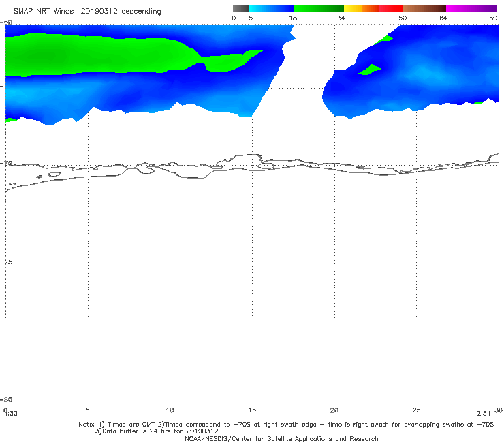
Task: Click the colorbar scale value 18
Action: pyautogui.click(x=293, y=18)
